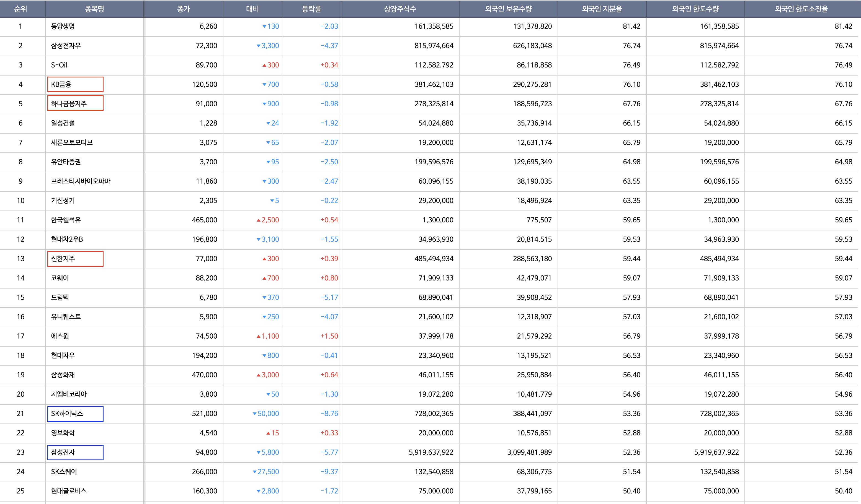
Task: Select the 대비 column header
Action: 252,9
